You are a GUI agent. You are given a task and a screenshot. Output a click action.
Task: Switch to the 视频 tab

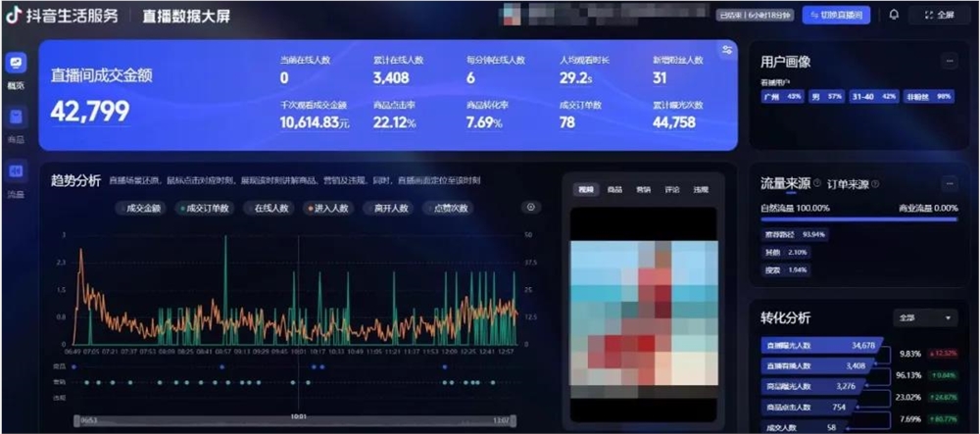coord(586,190)
